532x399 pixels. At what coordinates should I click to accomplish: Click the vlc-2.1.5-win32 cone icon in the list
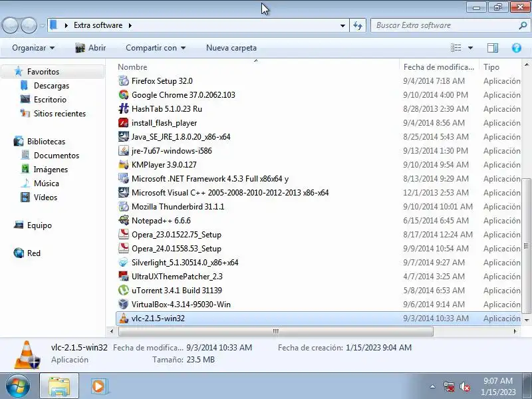click(124, 319)
